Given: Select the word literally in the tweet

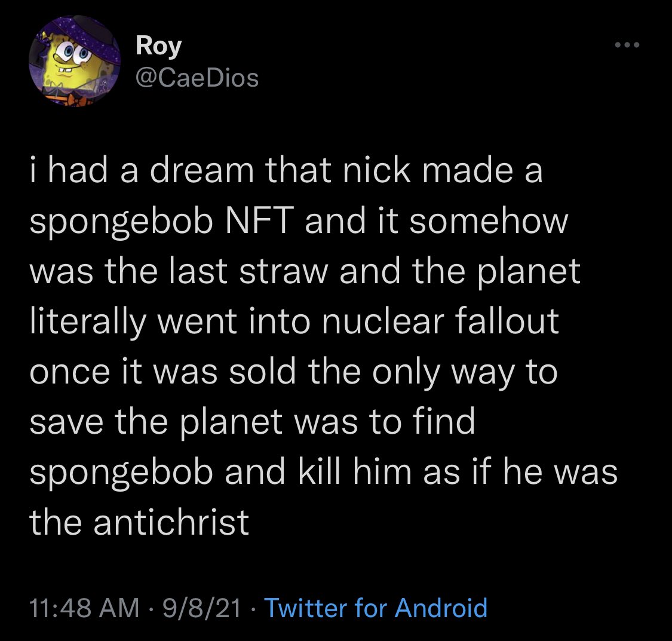Looking at the screenshot, I should [x=88, y=321].
